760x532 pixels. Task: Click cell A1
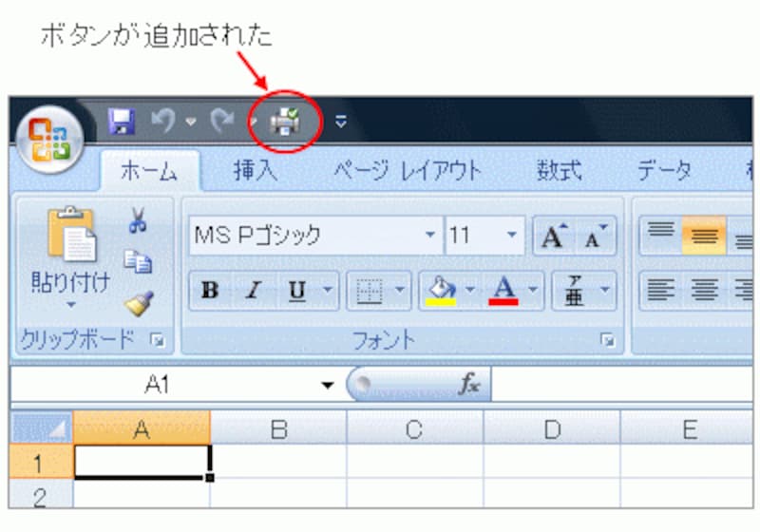point(142,462)
